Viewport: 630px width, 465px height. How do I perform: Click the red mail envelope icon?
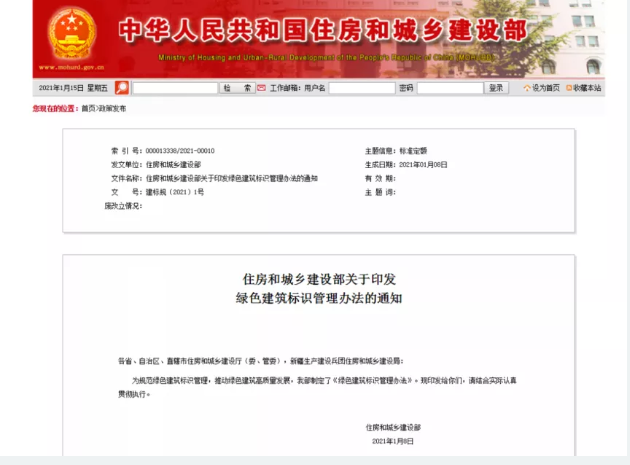pos(261,88)
